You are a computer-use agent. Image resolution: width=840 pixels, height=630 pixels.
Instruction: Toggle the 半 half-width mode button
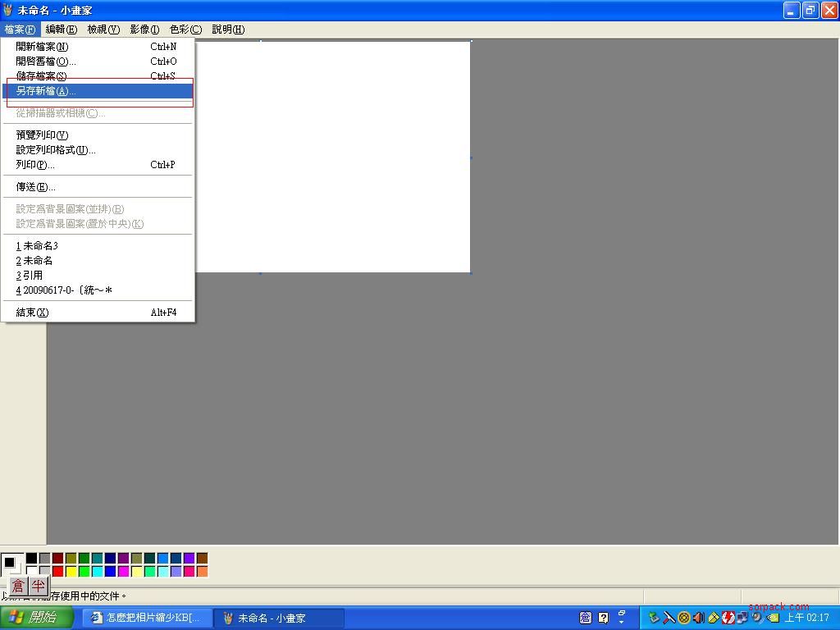pyautogui.click(x=38, y=586)
